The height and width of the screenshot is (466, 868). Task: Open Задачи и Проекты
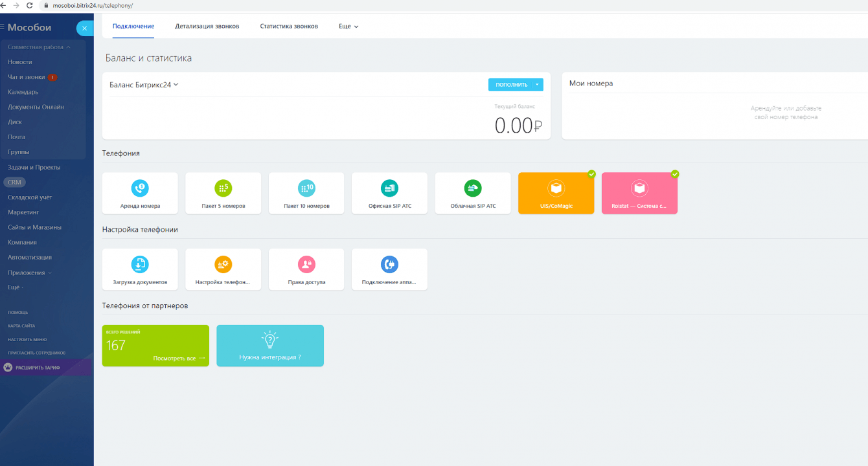pyautogui.click(x=34, y=167)
